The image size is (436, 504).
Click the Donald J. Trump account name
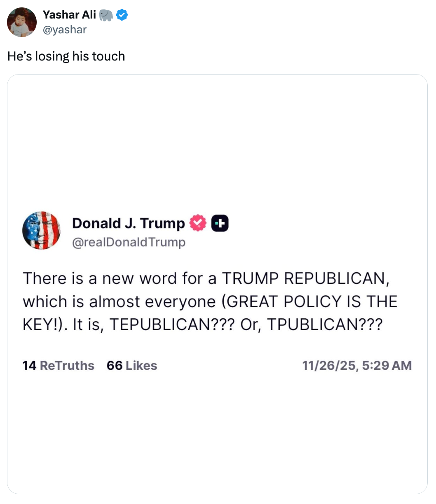(128, 223)
